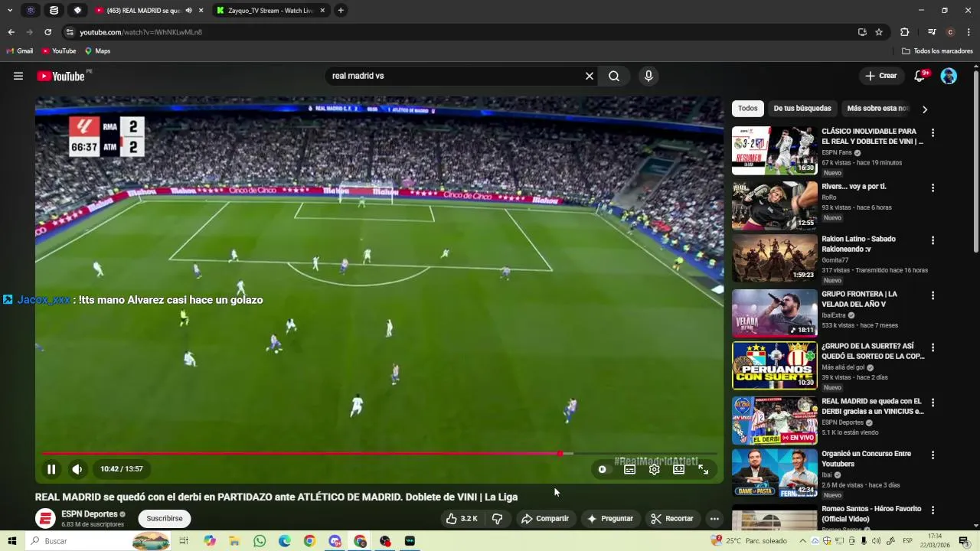Viewport: 980px width, 551px height.
Task: Open the player settings gear
Action: tap(654, 469)
